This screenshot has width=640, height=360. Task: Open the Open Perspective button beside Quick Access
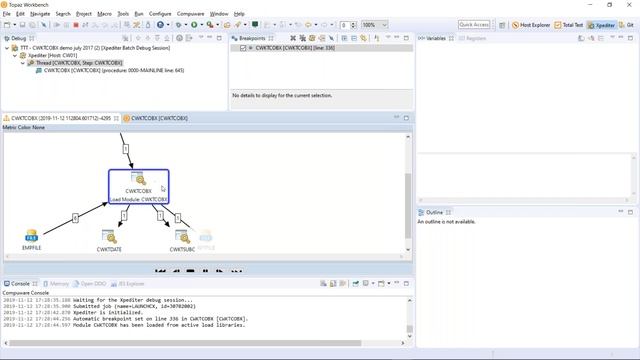(502, 25)
